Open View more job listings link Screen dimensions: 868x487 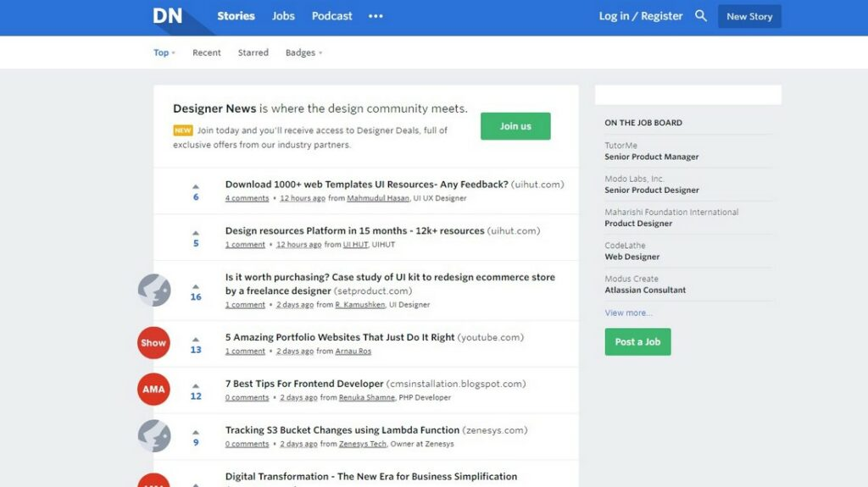(x=628, y=313)
